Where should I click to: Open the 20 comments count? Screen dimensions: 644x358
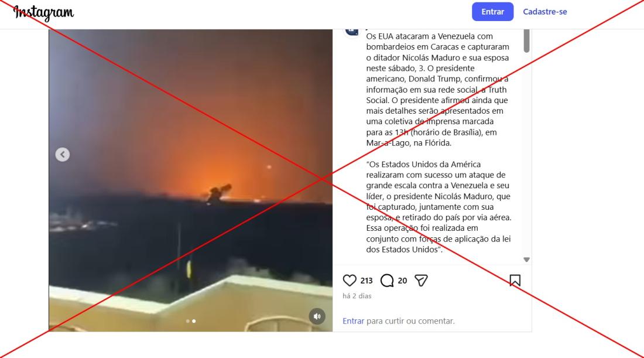[402, 281]
